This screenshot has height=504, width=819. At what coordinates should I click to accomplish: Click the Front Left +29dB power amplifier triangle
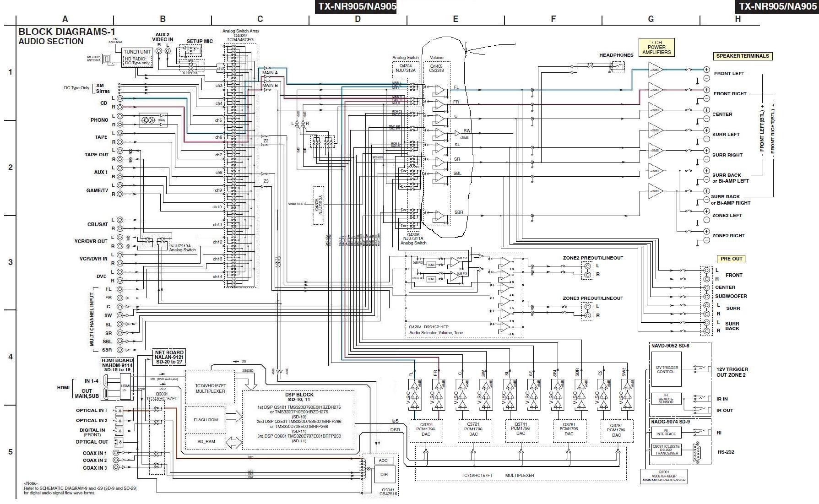(655, 70)
